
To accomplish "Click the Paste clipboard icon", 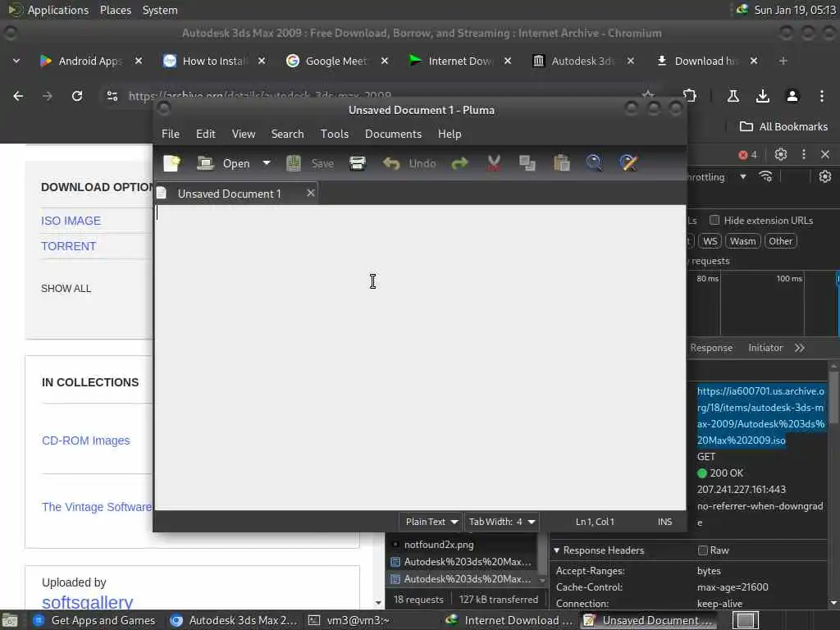I will pyautogui.click(x=561, y=163).
